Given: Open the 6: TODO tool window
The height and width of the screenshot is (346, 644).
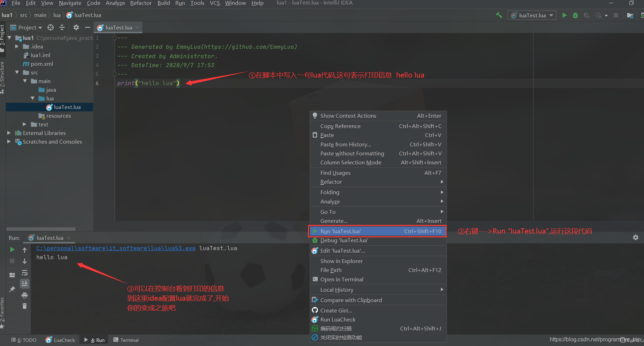Looking at the screenshot, I should (x=24, y=340).
